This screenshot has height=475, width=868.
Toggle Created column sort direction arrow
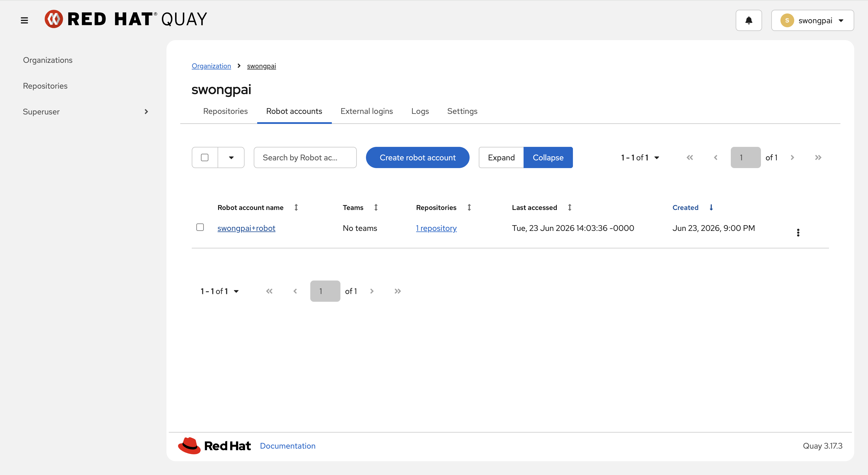[x=711, y=207]
